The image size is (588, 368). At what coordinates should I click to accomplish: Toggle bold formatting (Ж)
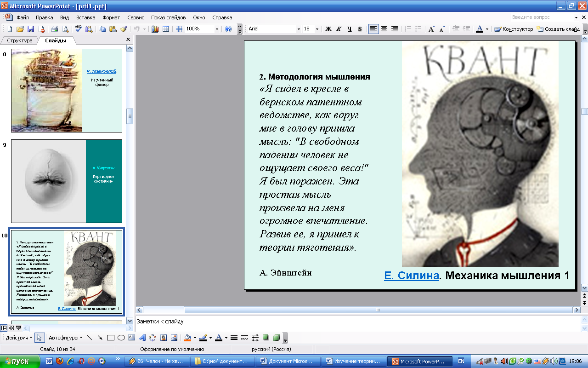tap(328, 29)
